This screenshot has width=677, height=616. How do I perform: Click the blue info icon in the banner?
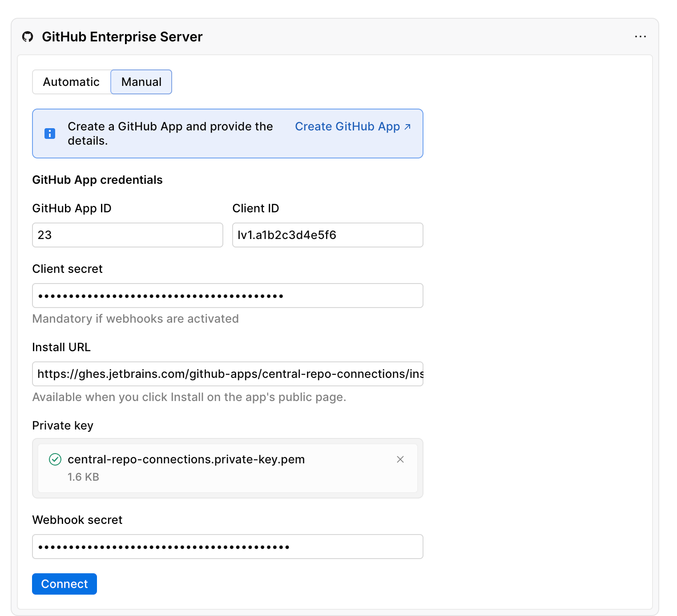[50, 134]
